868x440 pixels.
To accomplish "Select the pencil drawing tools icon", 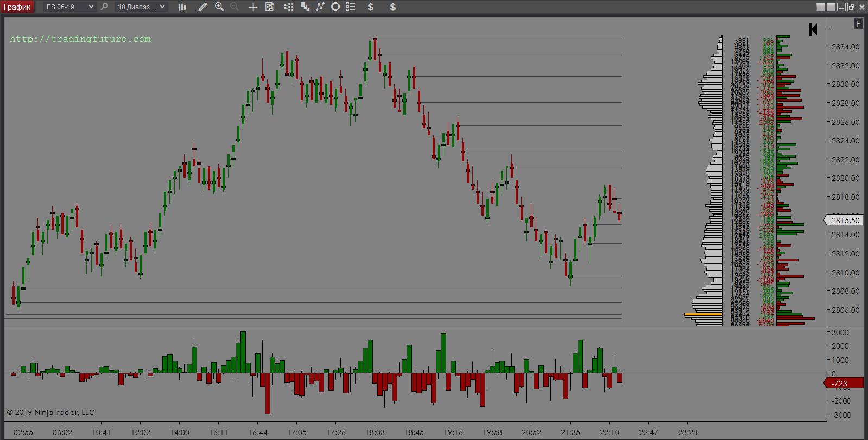I will [x=202, y=7].
